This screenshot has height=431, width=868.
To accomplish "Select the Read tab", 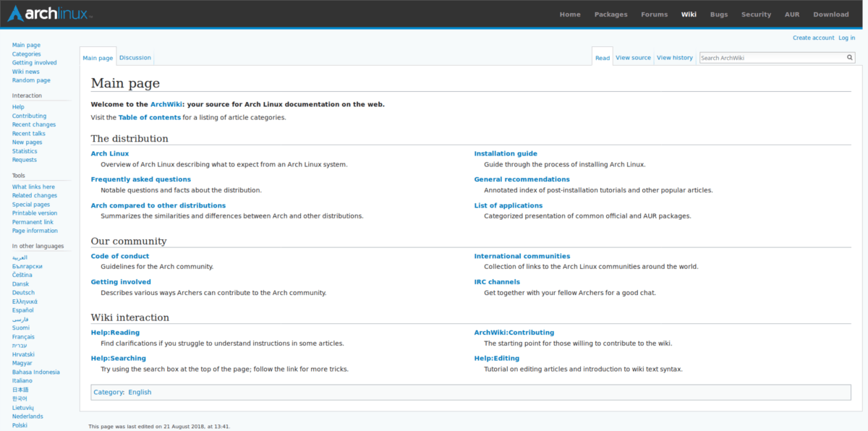I will coord(602,57).
